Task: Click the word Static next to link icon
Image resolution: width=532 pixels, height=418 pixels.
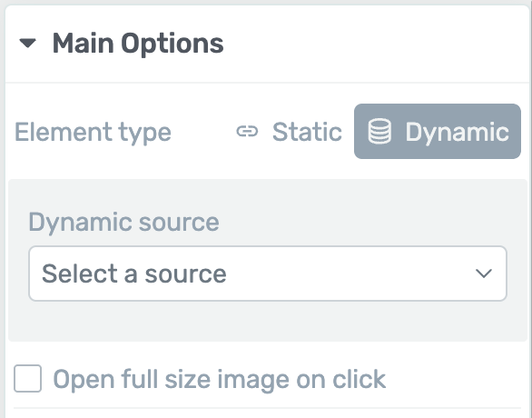Action: click(307, 132)
